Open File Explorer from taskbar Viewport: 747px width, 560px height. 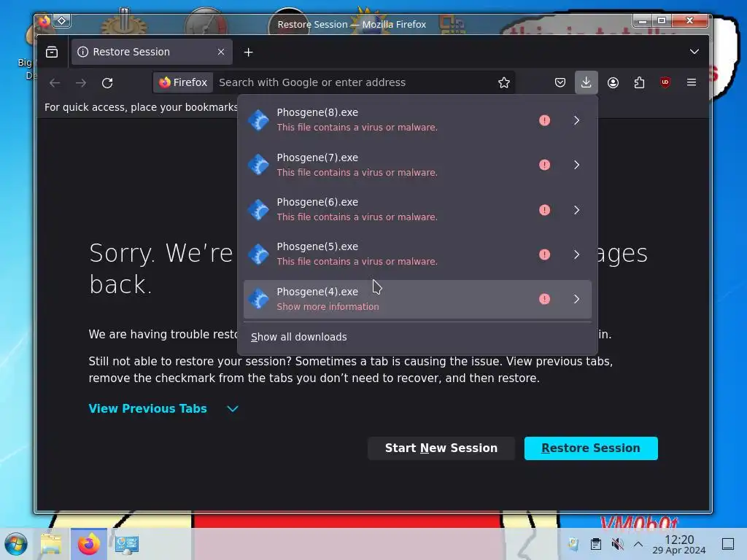(51, 544)
